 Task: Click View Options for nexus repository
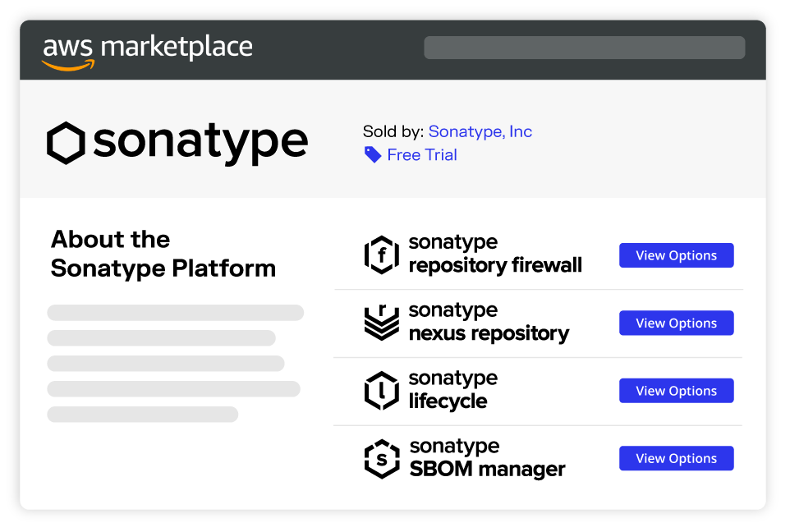(676, 323)
